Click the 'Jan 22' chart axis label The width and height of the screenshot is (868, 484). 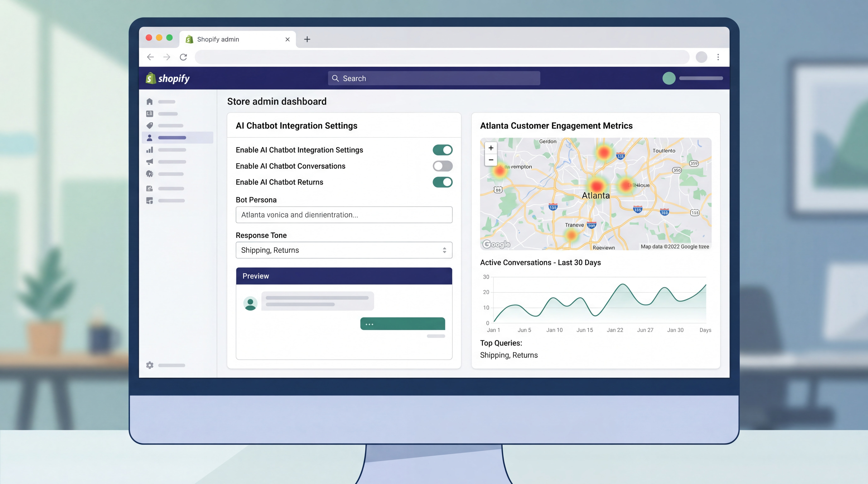(x=615, y=330)
